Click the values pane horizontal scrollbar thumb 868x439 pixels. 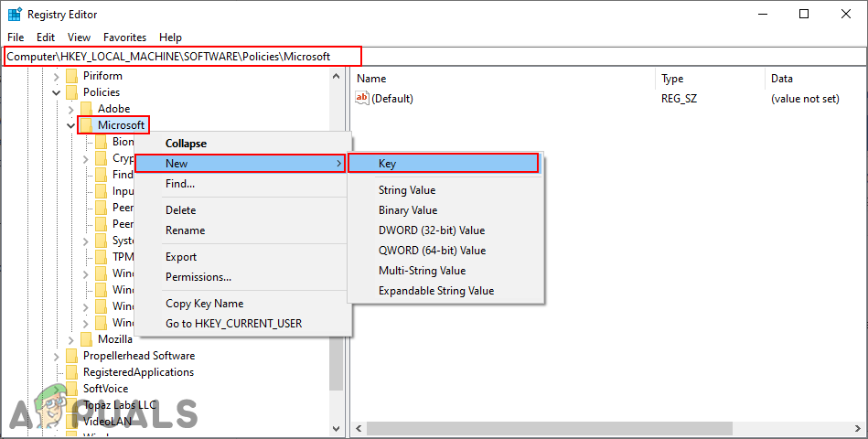coord(550,429)
